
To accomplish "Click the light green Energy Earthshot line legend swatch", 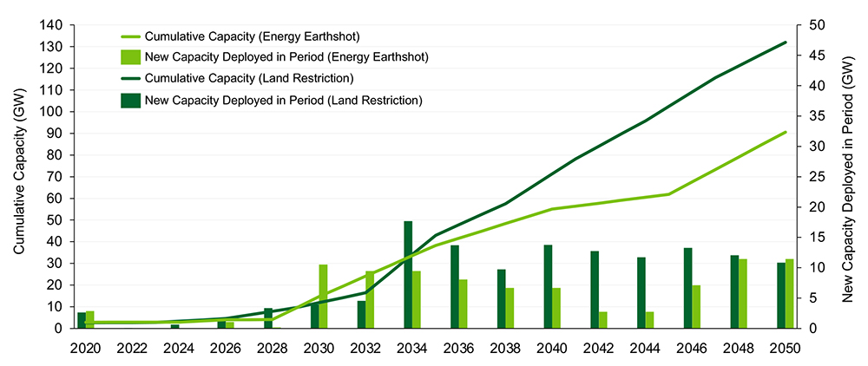I will [x=129, y=36].
